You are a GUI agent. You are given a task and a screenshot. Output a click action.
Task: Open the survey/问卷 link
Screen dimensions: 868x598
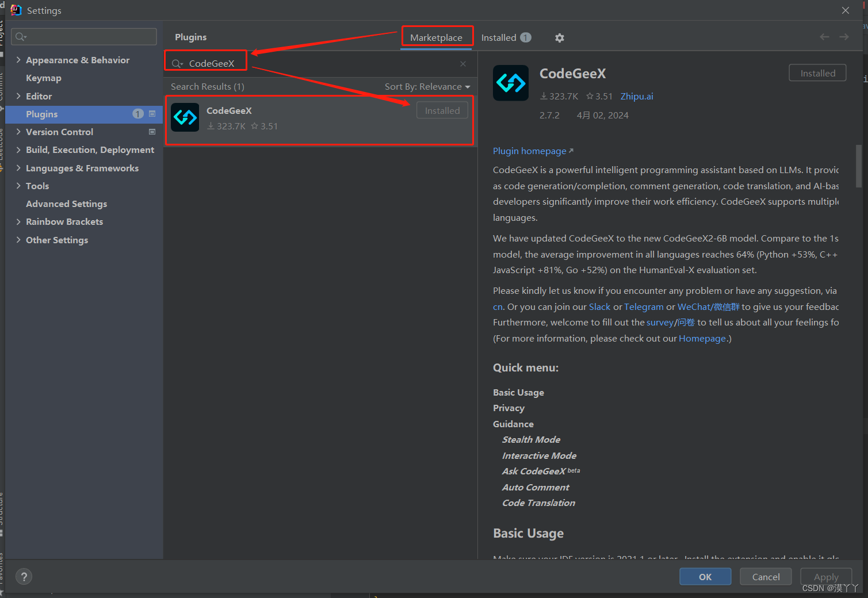(671, 323)
